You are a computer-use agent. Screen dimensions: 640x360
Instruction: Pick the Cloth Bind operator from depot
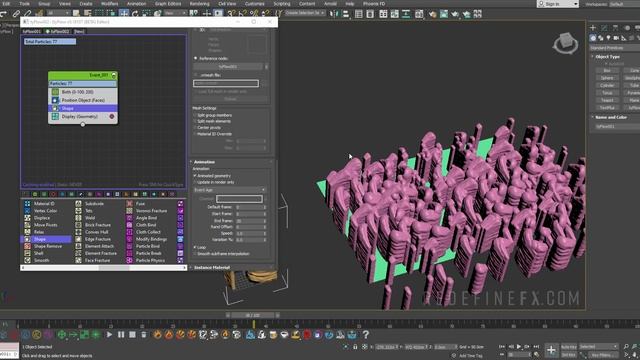[x=146, y=225]
